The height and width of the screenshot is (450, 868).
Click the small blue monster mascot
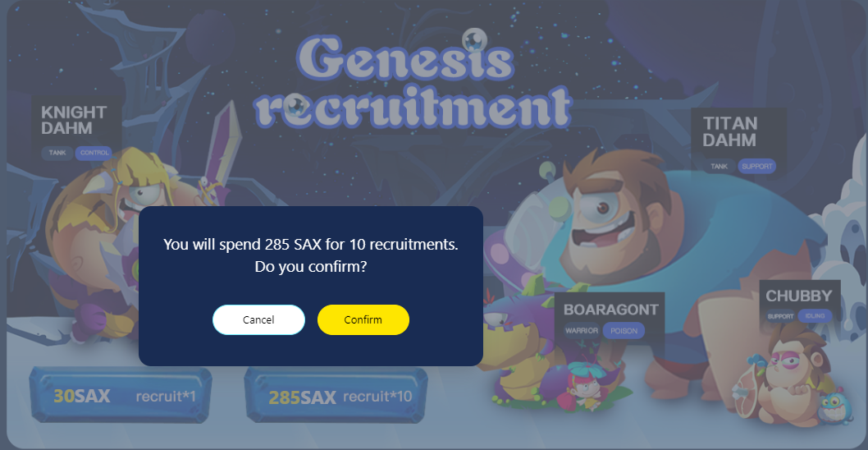[x=834, y=407]
